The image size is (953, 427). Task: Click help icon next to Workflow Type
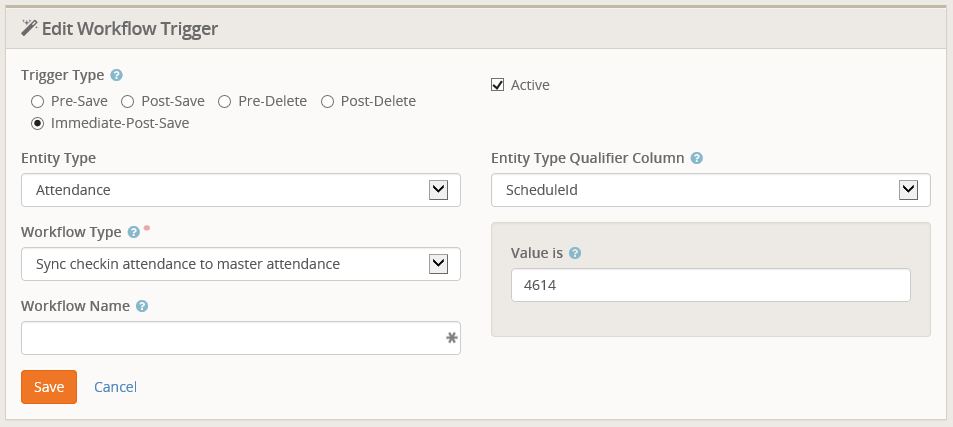(133, 232)
